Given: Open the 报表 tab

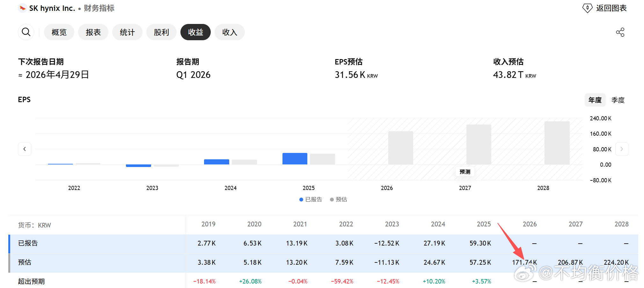Looking at the screenshot, I should click(93, 32).
